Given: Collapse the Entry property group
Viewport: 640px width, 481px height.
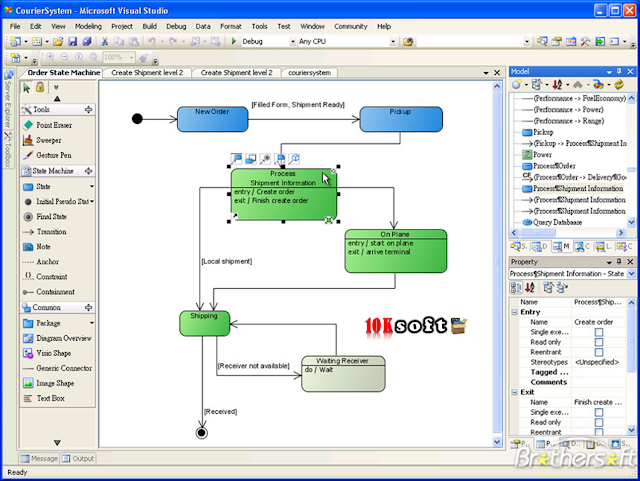Looking at the screenshot, I should tap(515, 312).
